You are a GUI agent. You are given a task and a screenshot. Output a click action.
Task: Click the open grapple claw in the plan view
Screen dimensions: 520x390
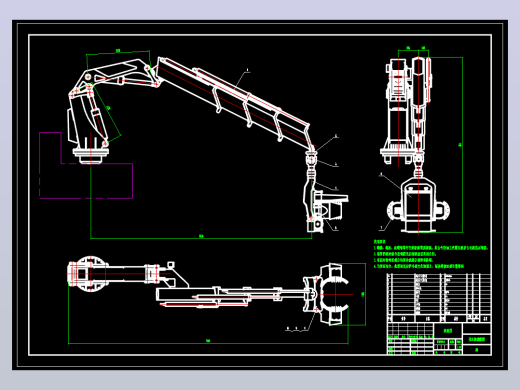pos(335,294)
